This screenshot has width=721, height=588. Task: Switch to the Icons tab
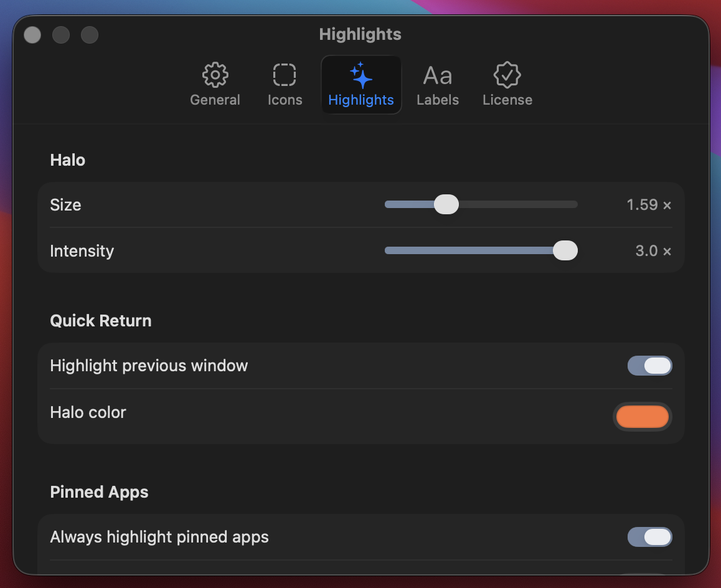point(285,85)
